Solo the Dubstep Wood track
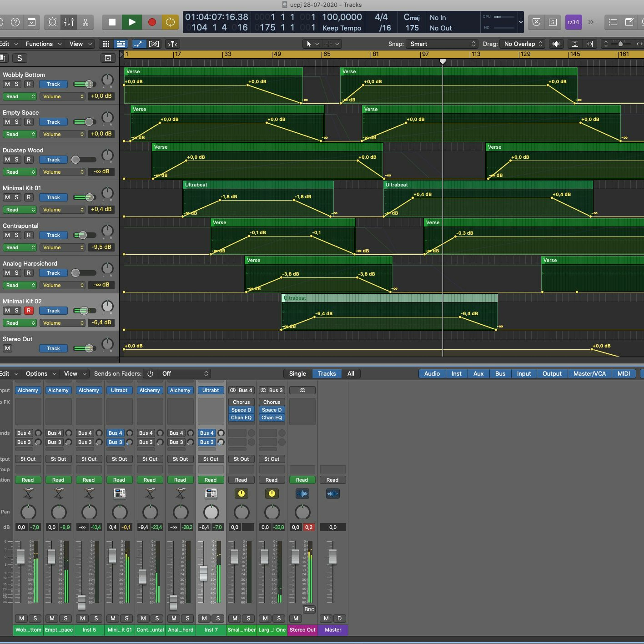644x644 pixels. (16, 160)
